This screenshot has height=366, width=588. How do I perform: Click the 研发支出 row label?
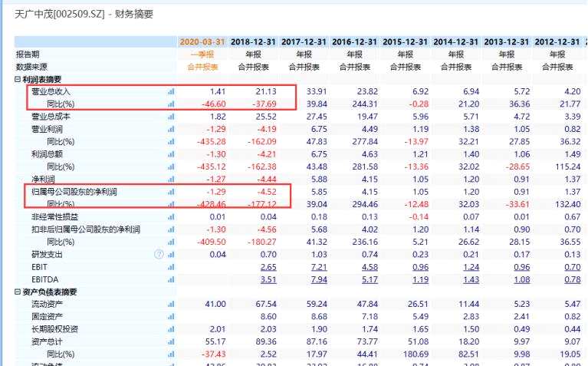click(47, 255)
